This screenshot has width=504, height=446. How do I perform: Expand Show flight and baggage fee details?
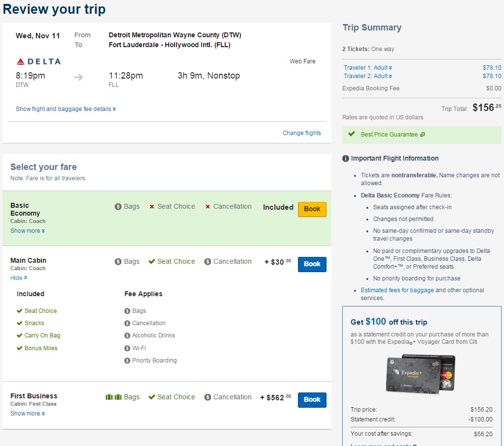click(x=65, y=109)
